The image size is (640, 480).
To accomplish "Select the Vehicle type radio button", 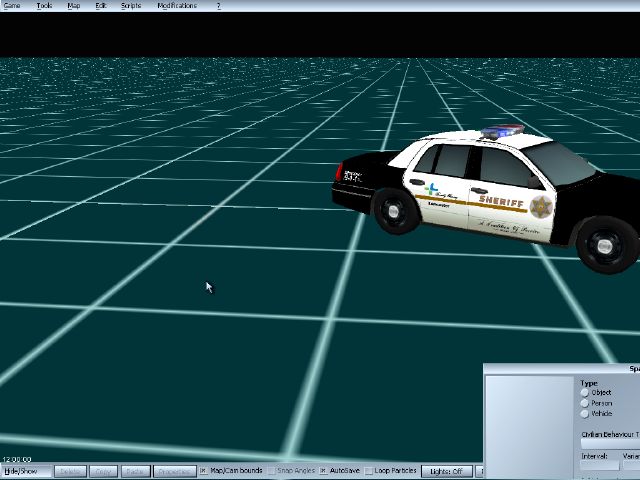I will click(585, 414).
